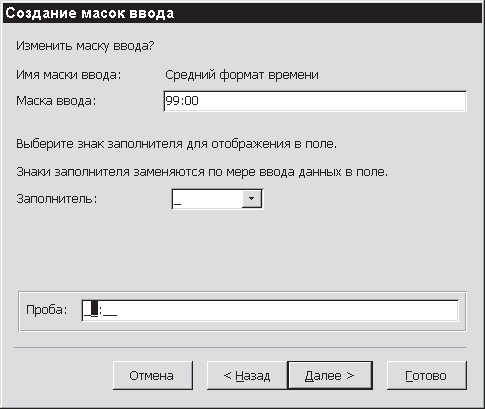This screenshot has height=409, width=485.
Task: Click the Выберите знак заполнителя instruction text
Action: coord(176,144)
